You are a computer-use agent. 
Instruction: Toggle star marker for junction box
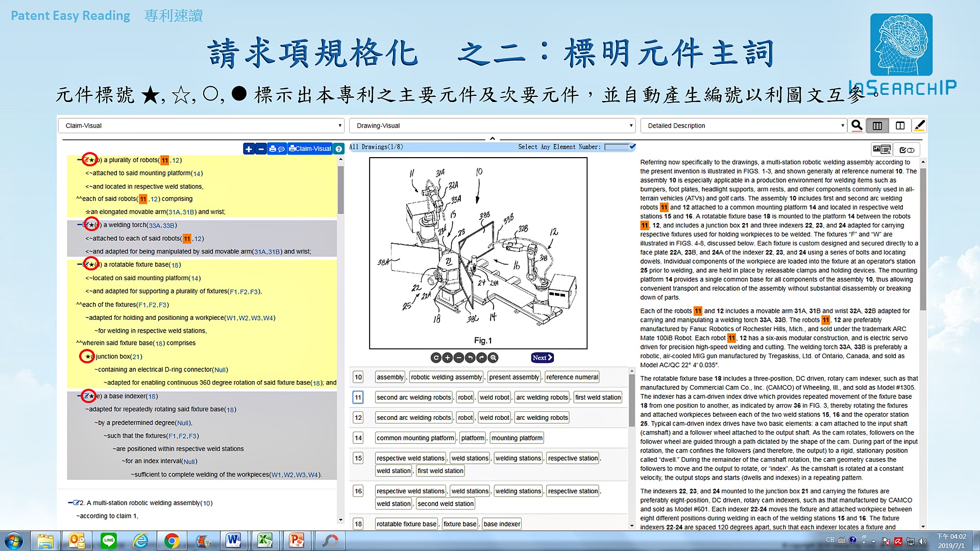point(88,357)
